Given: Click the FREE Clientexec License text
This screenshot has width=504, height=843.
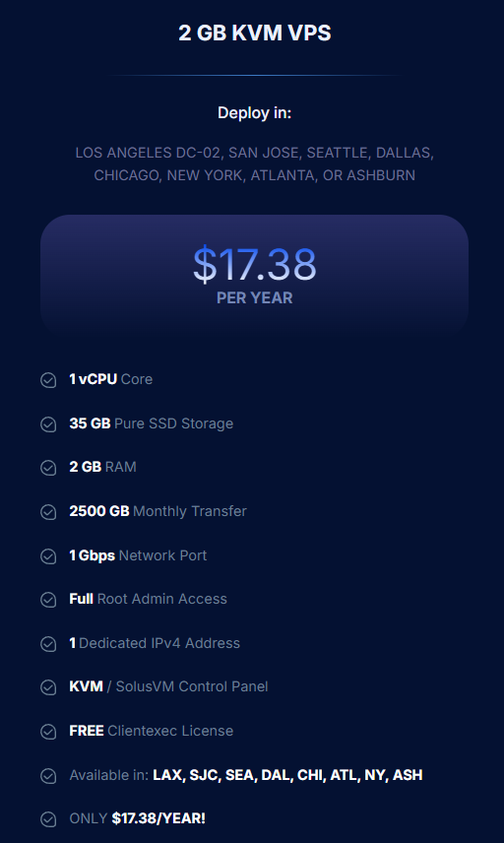Looking at the screenshot, I should 151,731.
